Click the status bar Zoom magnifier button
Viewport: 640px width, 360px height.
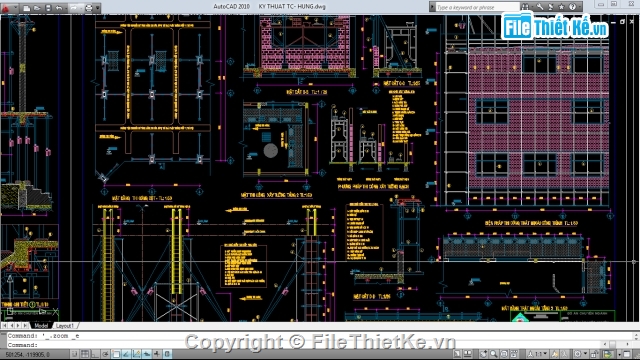click(494, 354)
